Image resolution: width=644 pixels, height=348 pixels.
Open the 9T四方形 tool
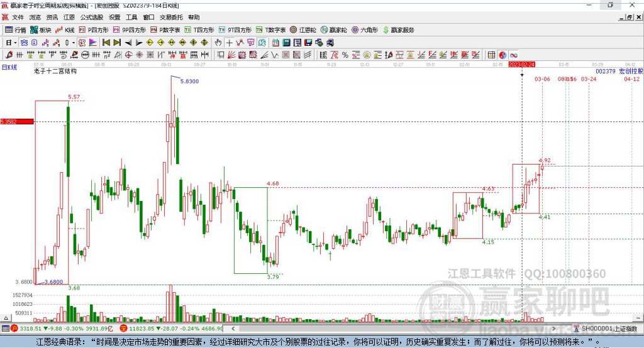pyautogui.click(x=235, y=30)
